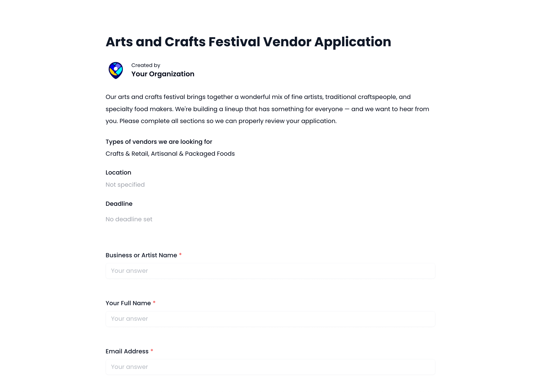Click the Your answer placeholder under Full Name

pyautogui.click(x=129, y=319)
